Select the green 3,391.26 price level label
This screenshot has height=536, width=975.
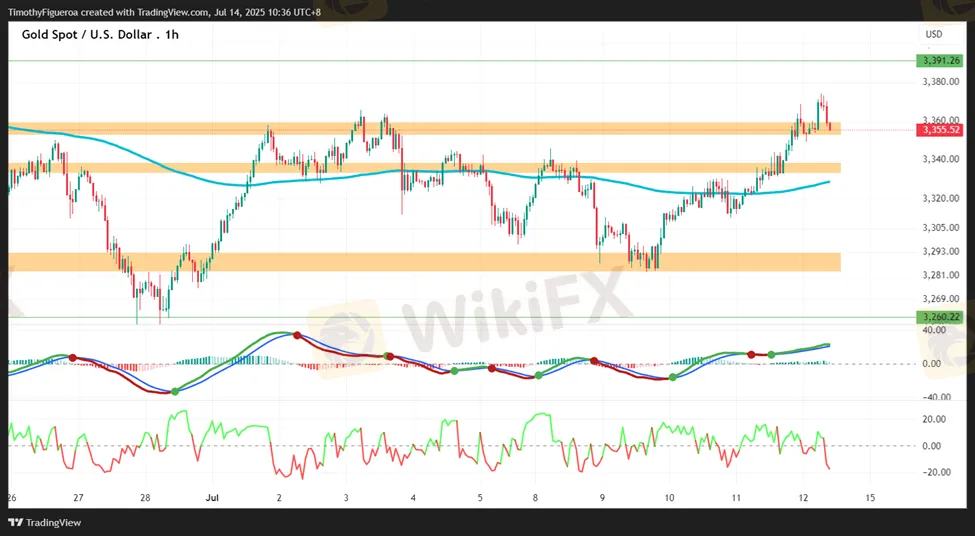[941, 60]
